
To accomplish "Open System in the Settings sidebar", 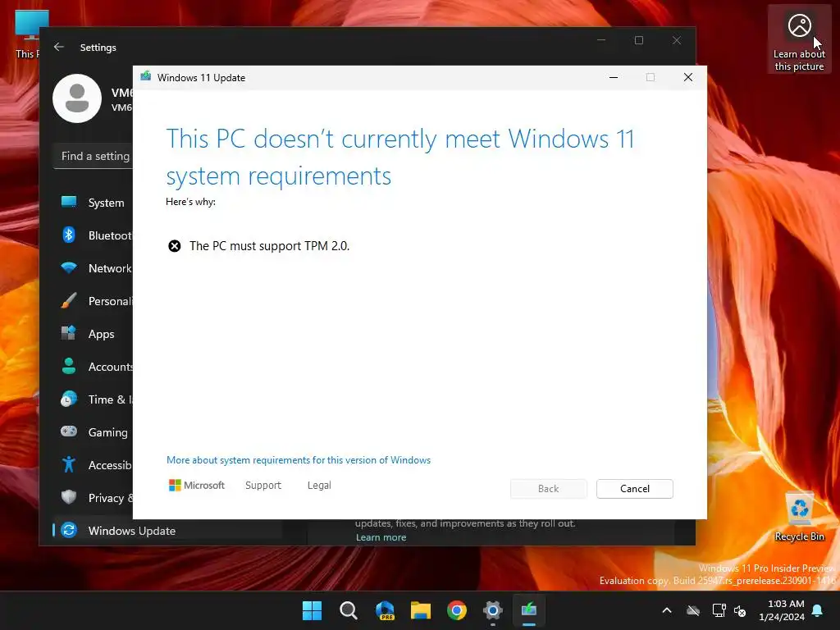I will (94, 203).
